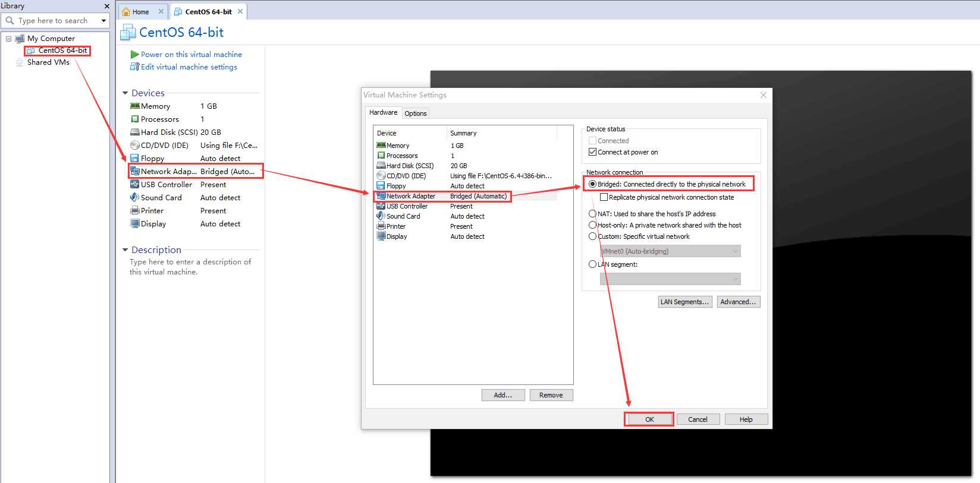
Task: Close the Library panel with its X
Action: point(106,6)
